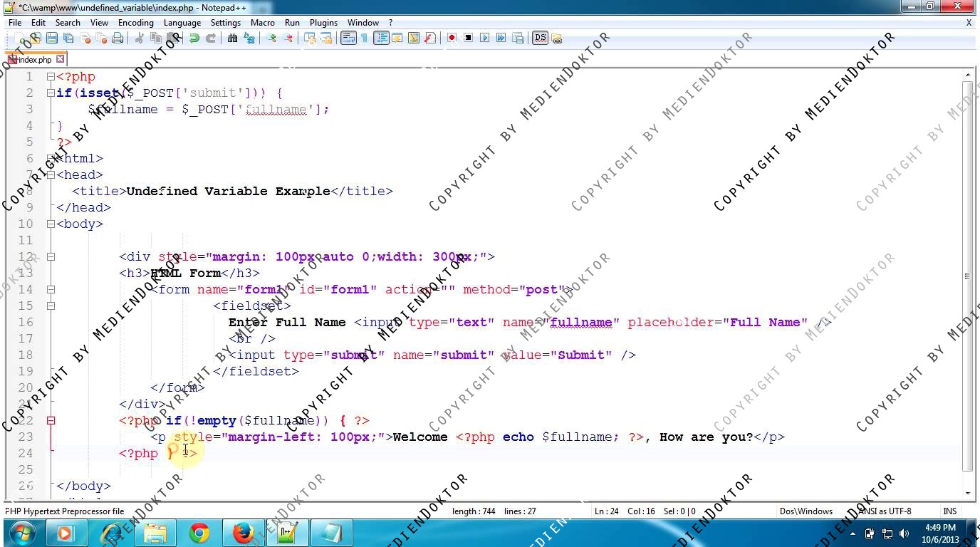Click the Windows Start button
The image size is (980, 547).
tap(21, 533)
